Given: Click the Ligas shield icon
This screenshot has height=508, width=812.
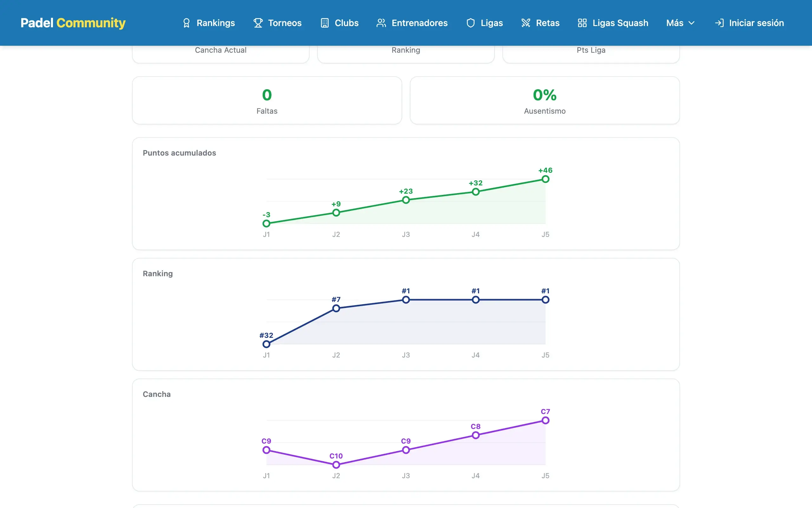Looking at the screenshot, I should click(x=470, y=23).
